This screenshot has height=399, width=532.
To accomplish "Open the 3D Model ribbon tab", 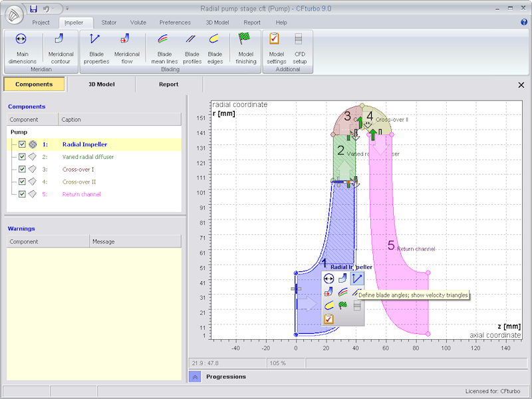I will pos(217,23).
